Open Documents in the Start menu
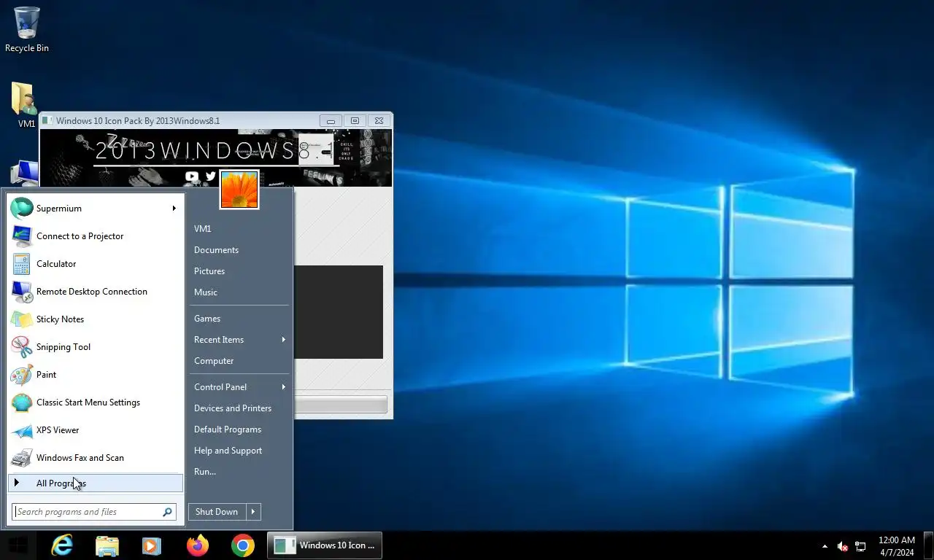 [240, 250]
